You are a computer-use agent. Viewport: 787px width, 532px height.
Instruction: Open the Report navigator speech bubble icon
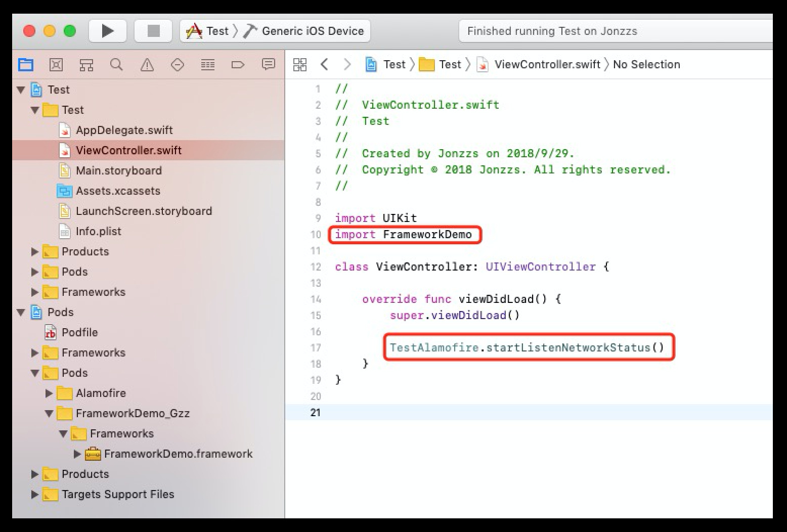[x=268, y=64]
